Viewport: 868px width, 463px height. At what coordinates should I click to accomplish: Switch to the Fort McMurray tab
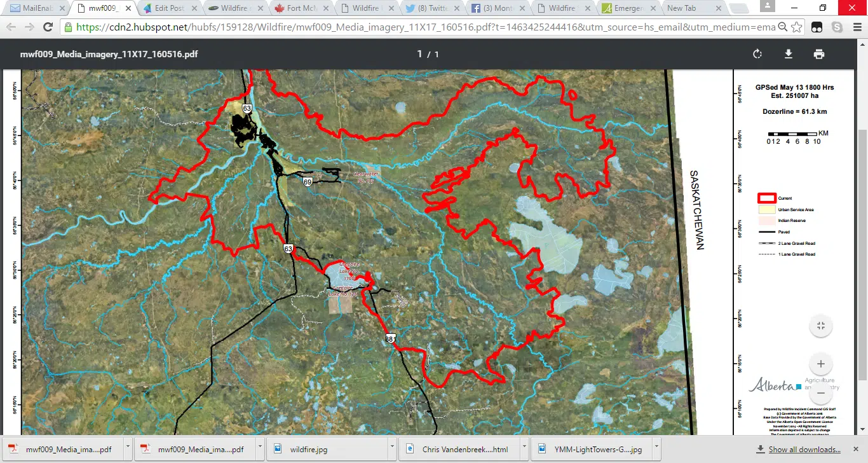[x=300, y=8]
